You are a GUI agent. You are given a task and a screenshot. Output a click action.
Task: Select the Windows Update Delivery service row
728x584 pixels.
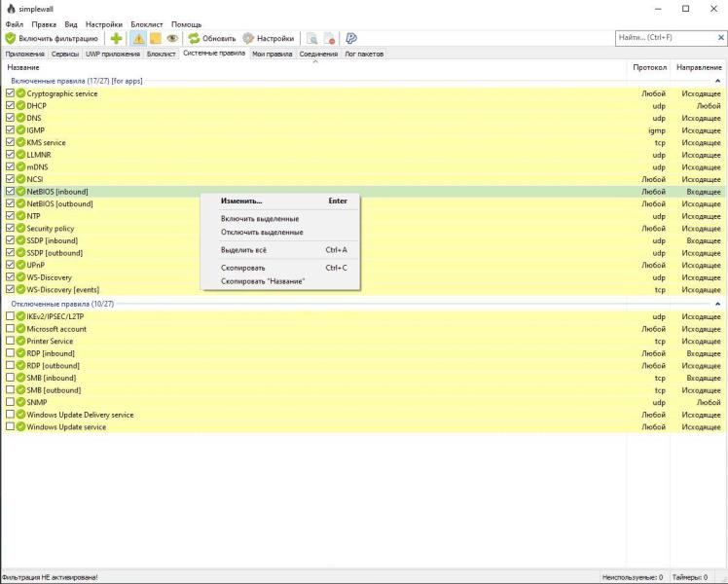pyautogui.click(x=363, y=415)
